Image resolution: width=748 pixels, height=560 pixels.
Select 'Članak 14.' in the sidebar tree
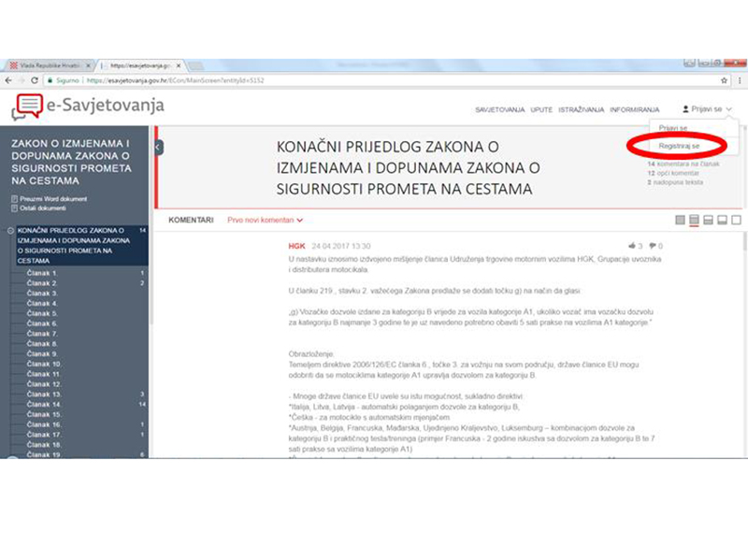(43, 403)
